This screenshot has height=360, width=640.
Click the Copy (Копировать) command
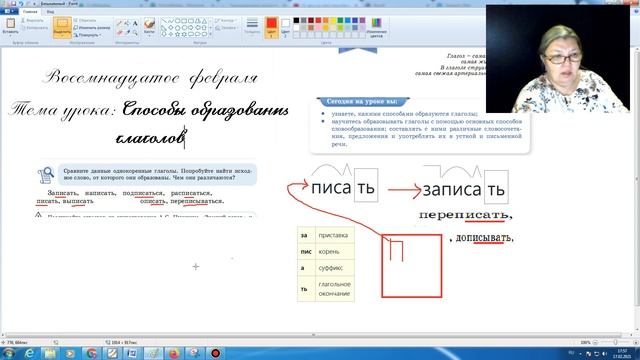pyautogui.click(x=34, y=28)
